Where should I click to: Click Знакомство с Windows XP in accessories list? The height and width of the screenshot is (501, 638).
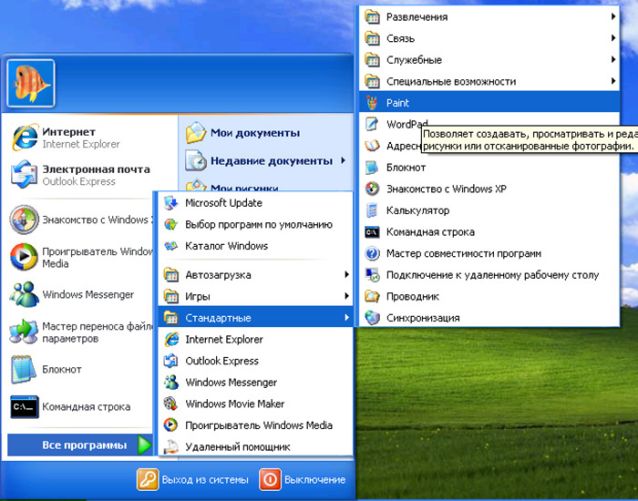click(489, 188)
